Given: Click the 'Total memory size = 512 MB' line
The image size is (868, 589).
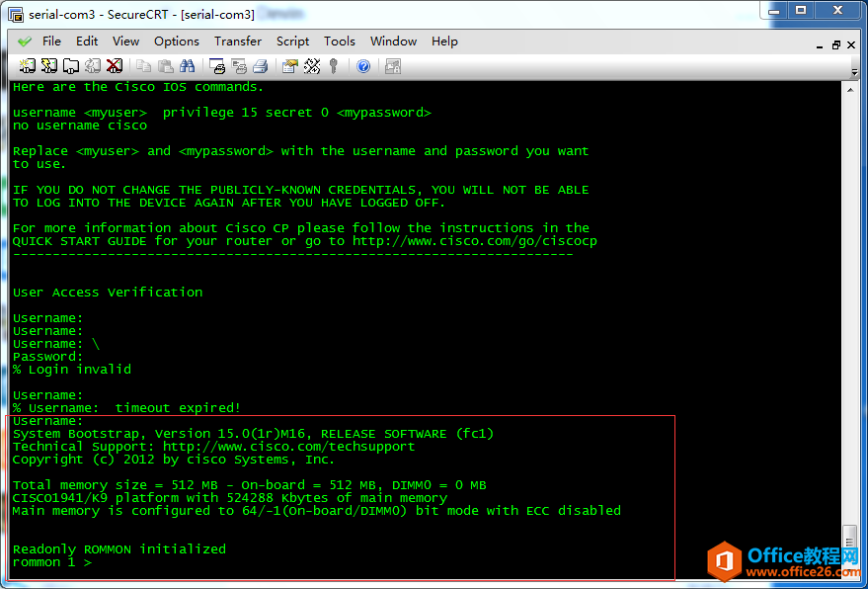Looking at the screenshot, I should [249, 485].
